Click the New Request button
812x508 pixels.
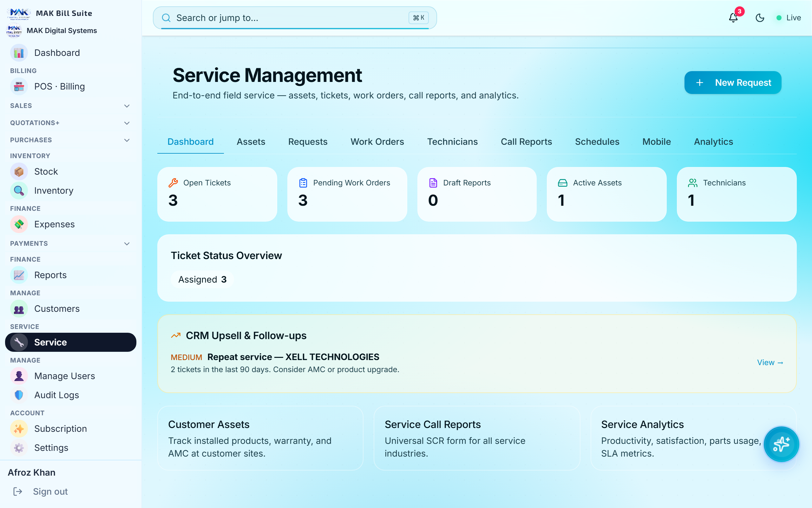point(732,83)
